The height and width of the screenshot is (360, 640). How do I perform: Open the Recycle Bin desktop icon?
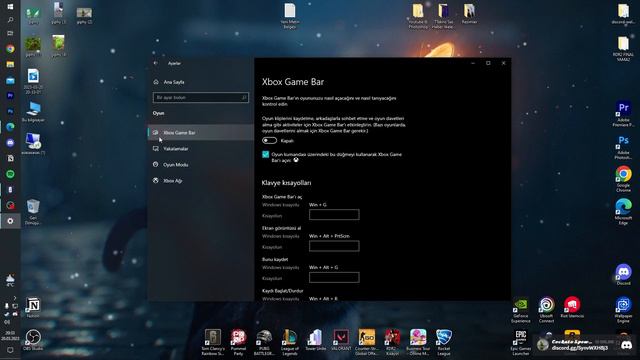[33, 212]
